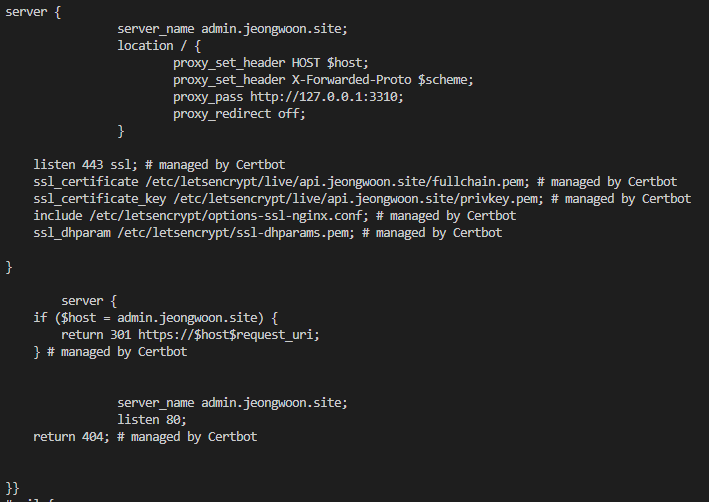Screen dimensions: 709x502
Task: Click the 'return 404;' line
Action: (71, 437)
